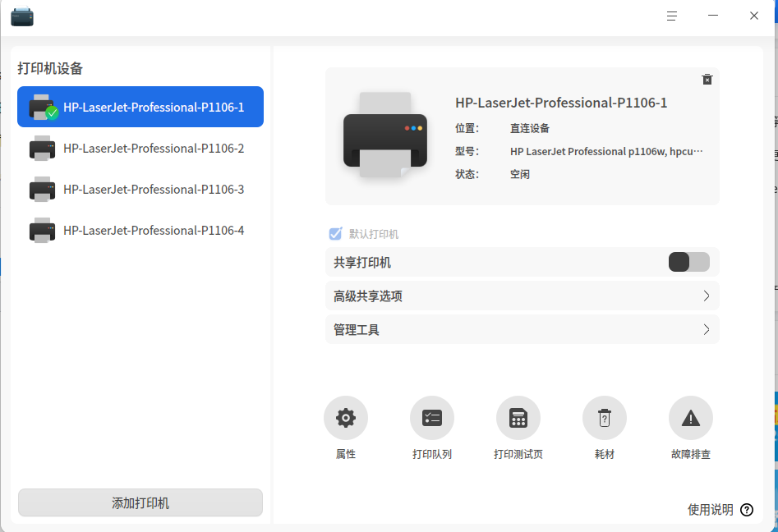778x532 pixels.
Task: Click the 打印测试页 test page icon
Action: (518, 418)
